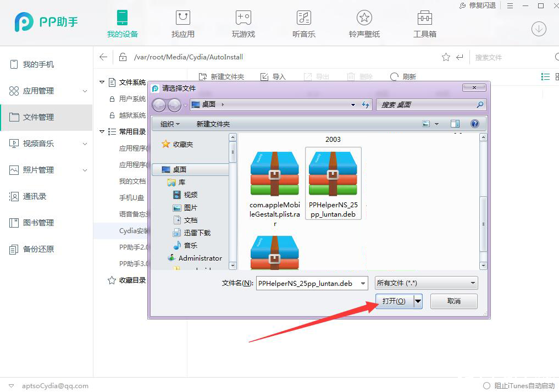Image resolution: width=559 pixels, height=392 pixels.
Task: Open the 我的设备 tab
Action: click(122, 24)
